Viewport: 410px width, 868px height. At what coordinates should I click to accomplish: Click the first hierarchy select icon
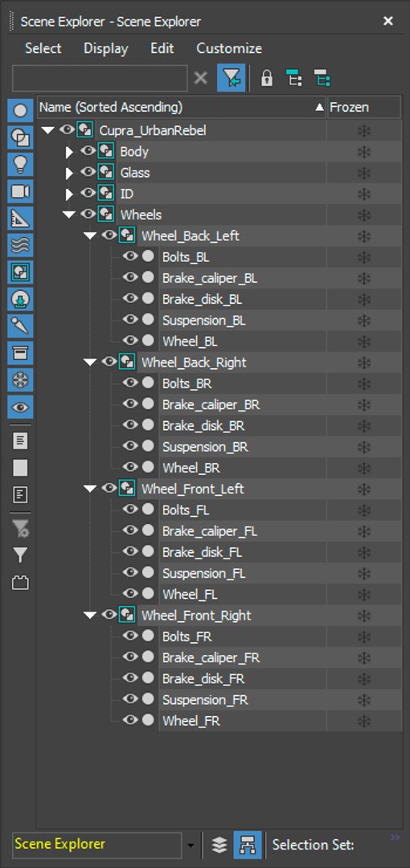coord(294,79)
